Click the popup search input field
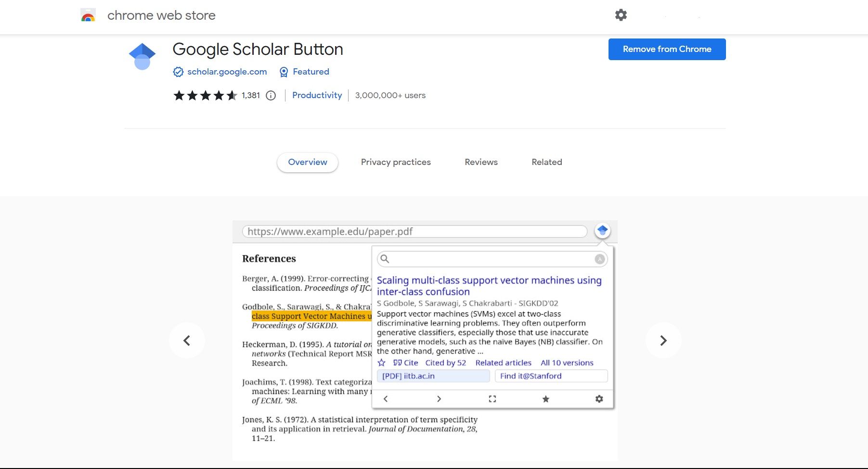The height and width of the screenshot is (469, 868). (486, 259)
